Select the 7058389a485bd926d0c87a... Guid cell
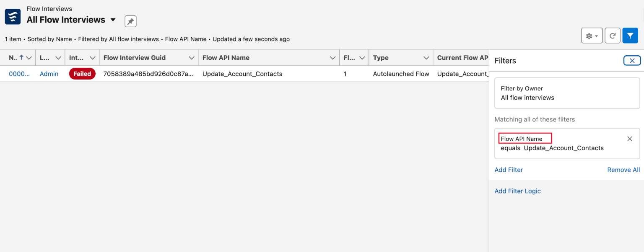Image resolution: width=644 pixels, height=252 pixels. pos(148,74)
